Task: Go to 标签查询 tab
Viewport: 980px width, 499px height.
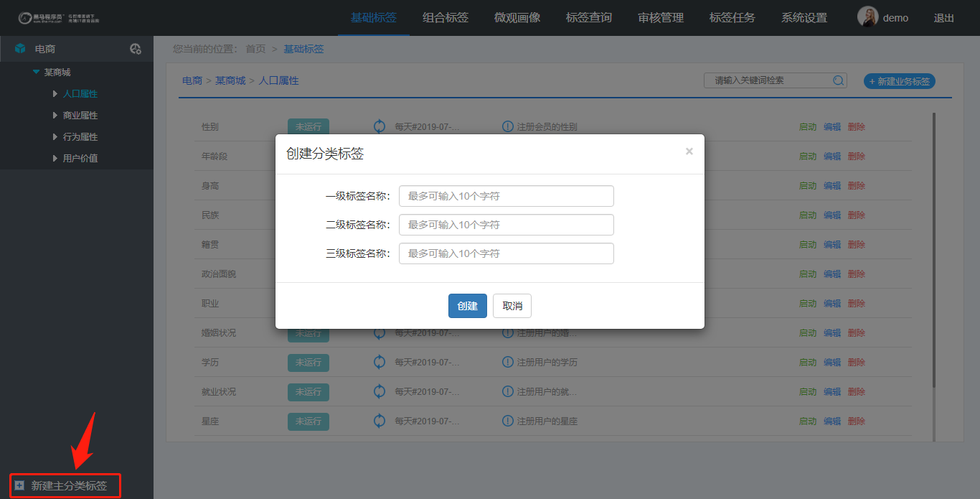Action: point(588,18)
